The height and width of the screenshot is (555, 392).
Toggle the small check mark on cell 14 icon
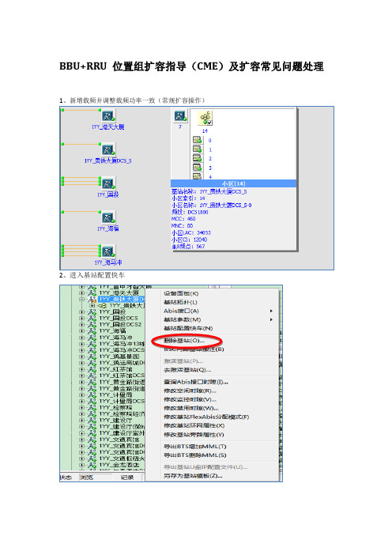209,123
